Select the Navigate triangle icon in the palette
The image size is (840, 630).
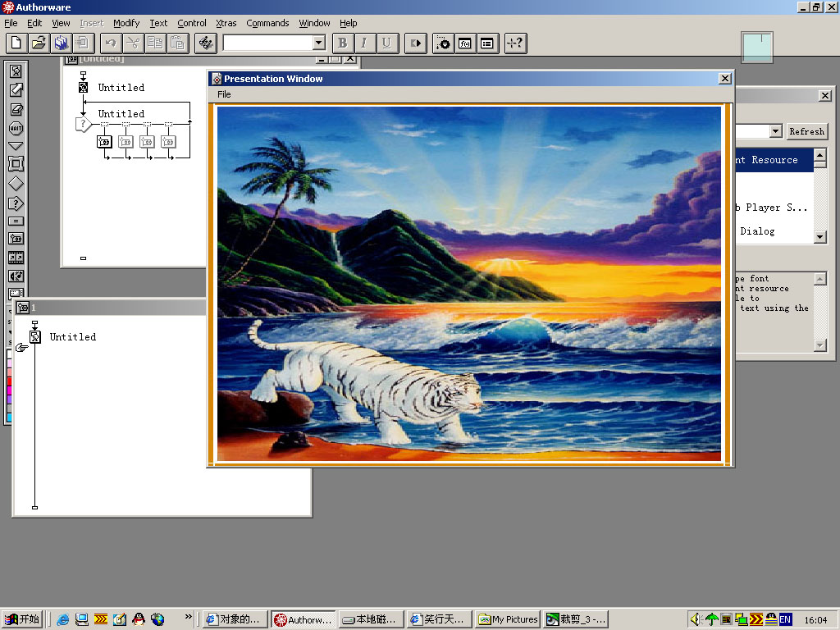(x=16, y=146)
